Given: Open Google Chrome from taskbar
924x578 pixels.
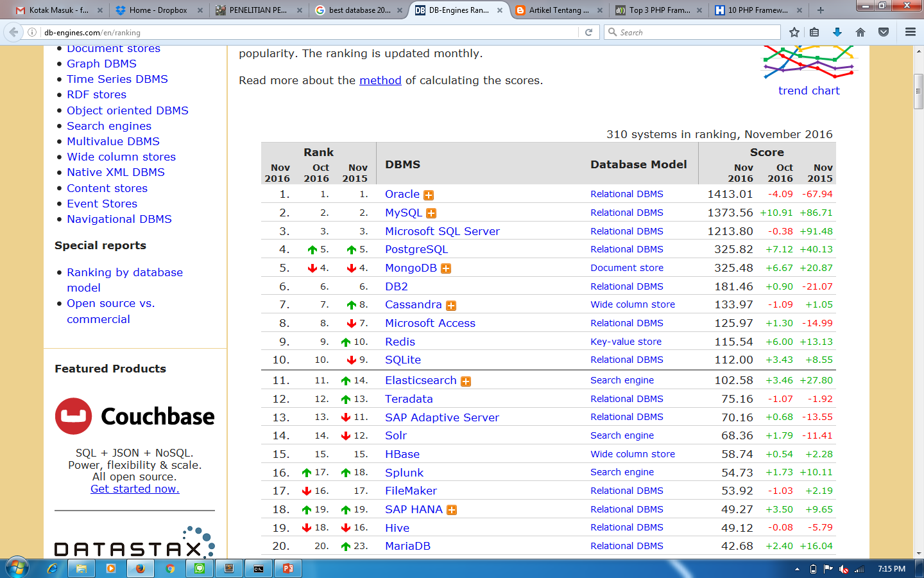Looking at the screenshot, I should [x=170, y=568].
